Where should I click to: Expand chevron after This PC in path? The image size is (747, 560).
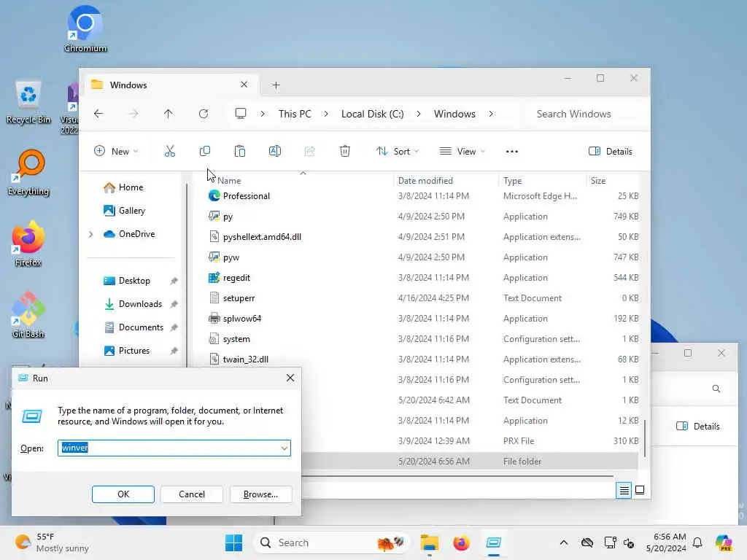click(326, 114)
